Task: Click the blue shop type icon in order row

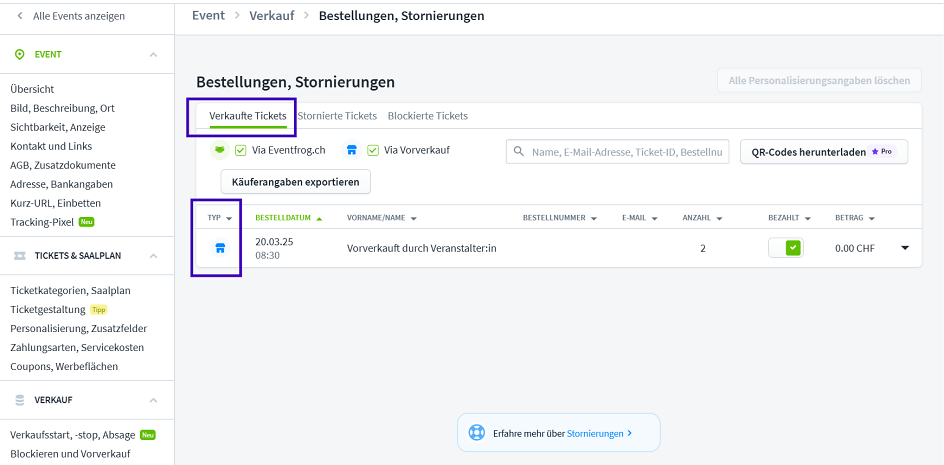Action: pos(220,248)
